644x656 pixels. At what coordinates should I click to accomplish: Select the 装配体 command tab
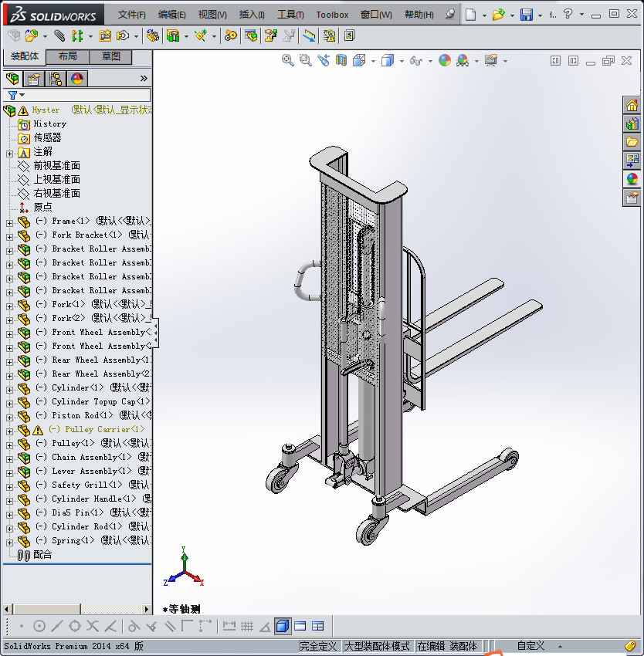tap(25, 56)
